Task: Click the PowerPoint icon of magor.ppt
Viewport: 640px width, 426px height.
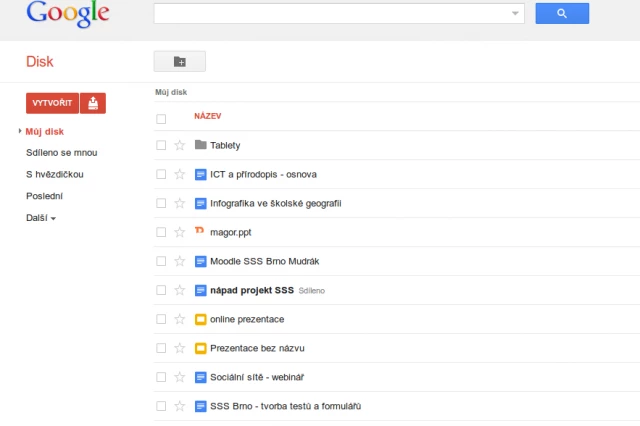Action: coord(200,231)
